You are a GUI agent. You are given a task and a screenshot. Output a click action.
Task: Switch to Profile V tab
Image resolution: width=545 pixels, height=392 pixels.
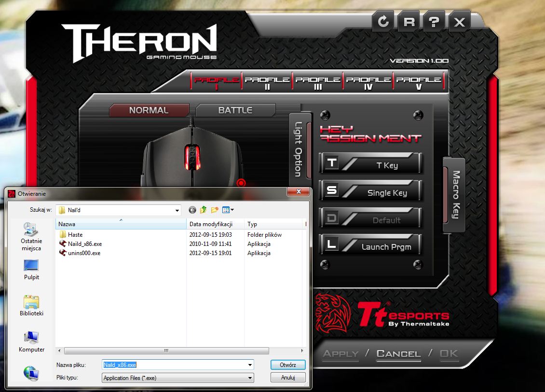pos(419,82)
